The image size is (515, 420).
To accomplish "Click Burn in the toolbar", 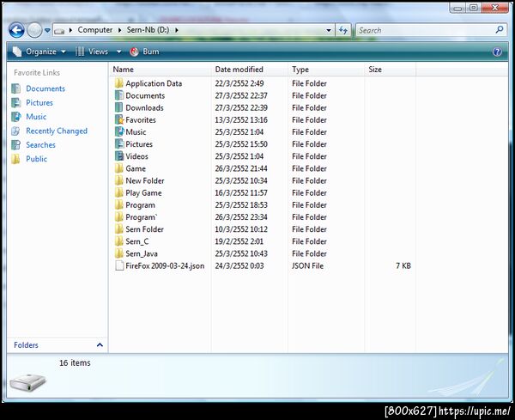I will [x=144, y=52].
